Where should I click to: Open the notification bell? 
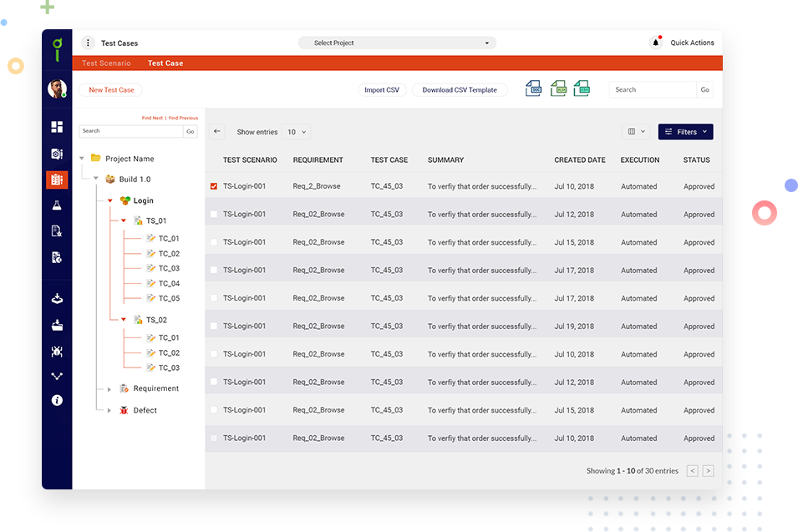coord(656,43)
